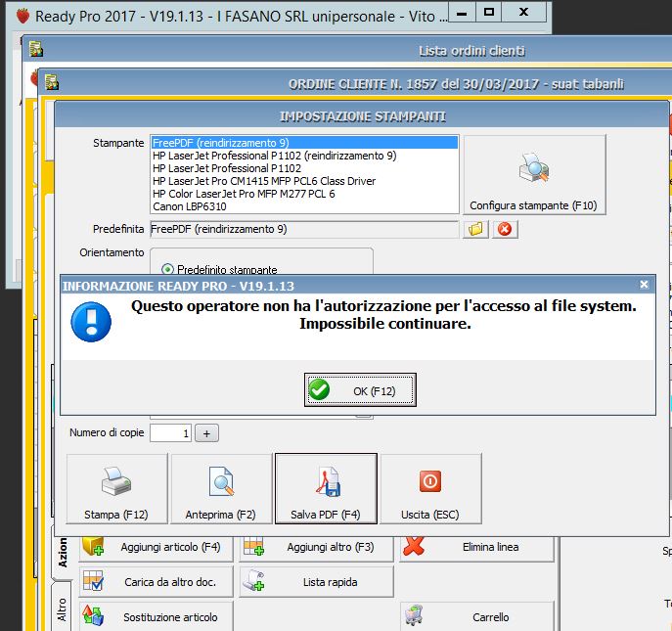Select HP LaserJet Pro CM1415 MFP printer
Viewport: 672px width, 631px height.
tap(304, 181)
